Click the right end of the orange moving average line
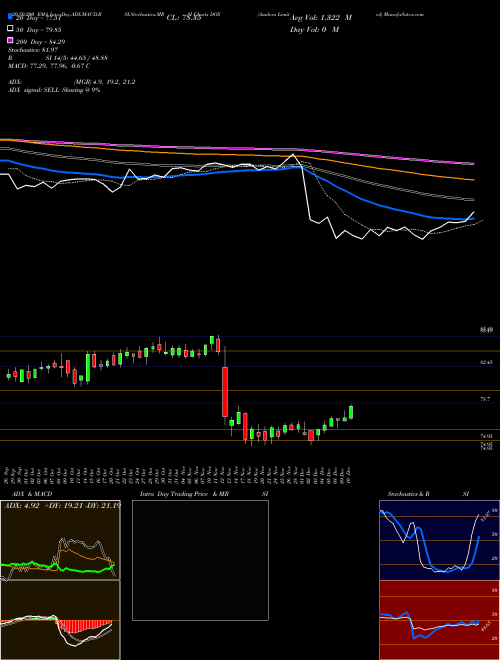The width and height of the screenshot is (500, 660). pos(473,180)
